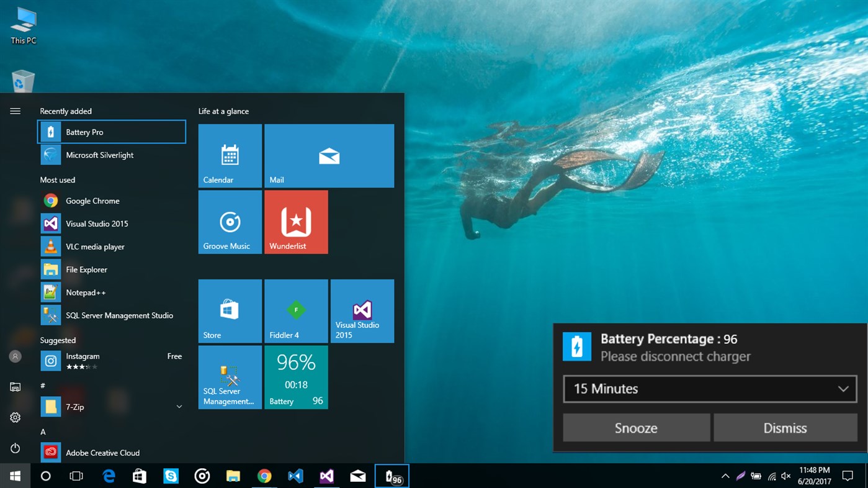This screenshot has height=488, width=868.
Task: Expand the 7-Zip group chevron
Action: (179, 406)
